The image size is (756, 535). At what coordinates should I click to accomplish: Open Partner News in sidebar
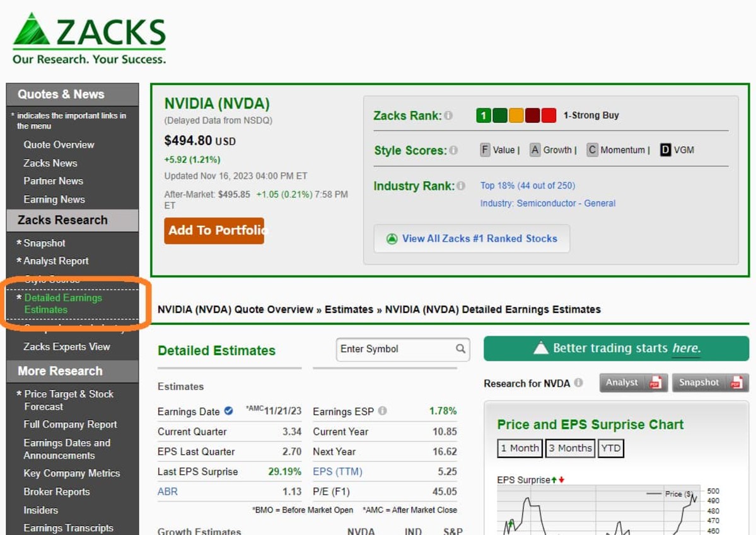pos(53,181)
